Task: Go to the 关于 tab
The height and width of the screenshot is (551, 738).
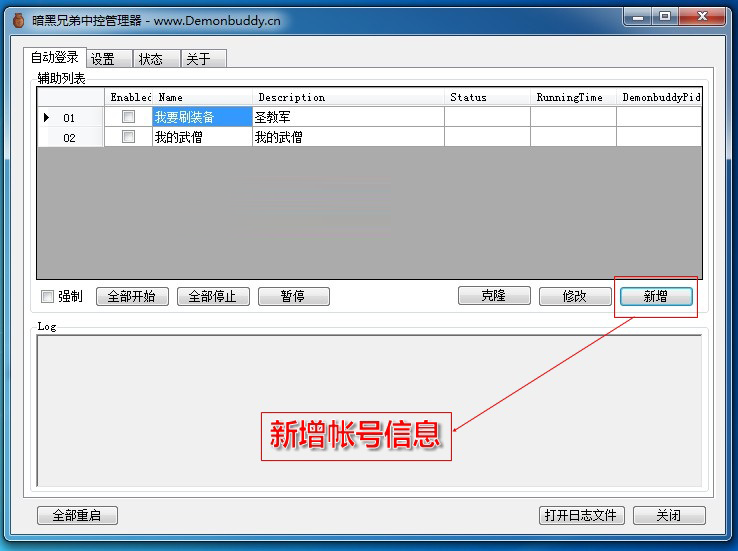Action: pos(199,59)
